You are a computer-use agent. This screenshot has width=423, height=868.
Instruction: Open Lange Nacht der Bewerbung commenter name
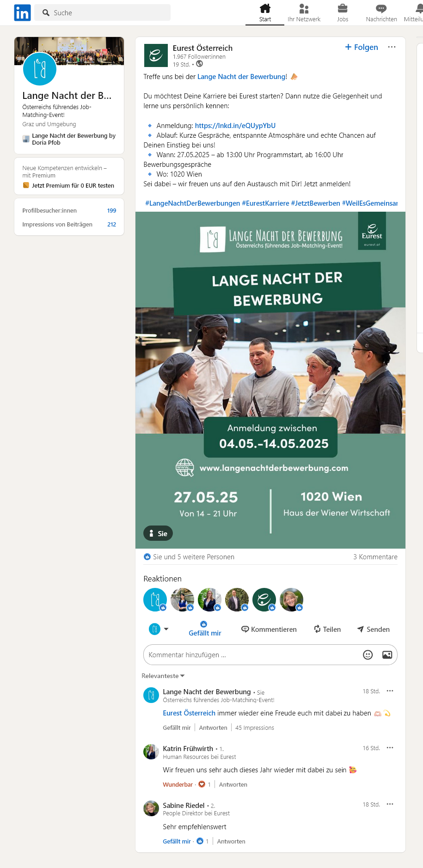click(x=207, y=692)
